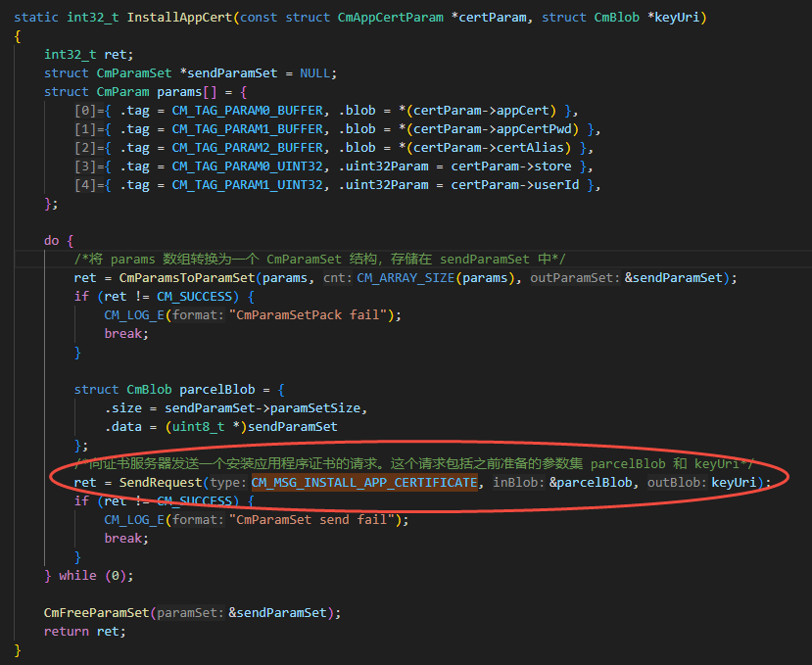Click the first 'break;' statement

point(126,334)
